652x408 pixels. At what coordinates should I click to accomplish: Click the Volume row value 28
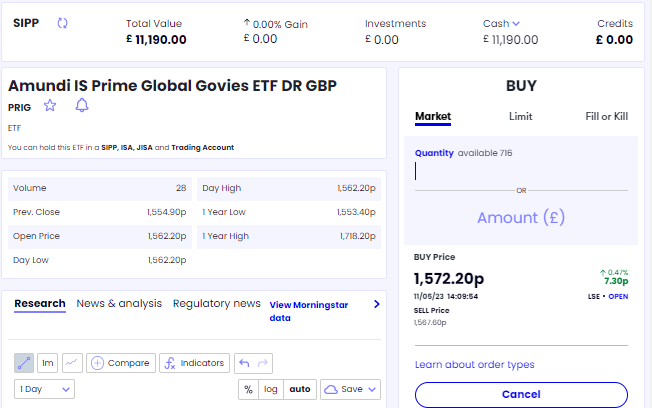point(181,188)
